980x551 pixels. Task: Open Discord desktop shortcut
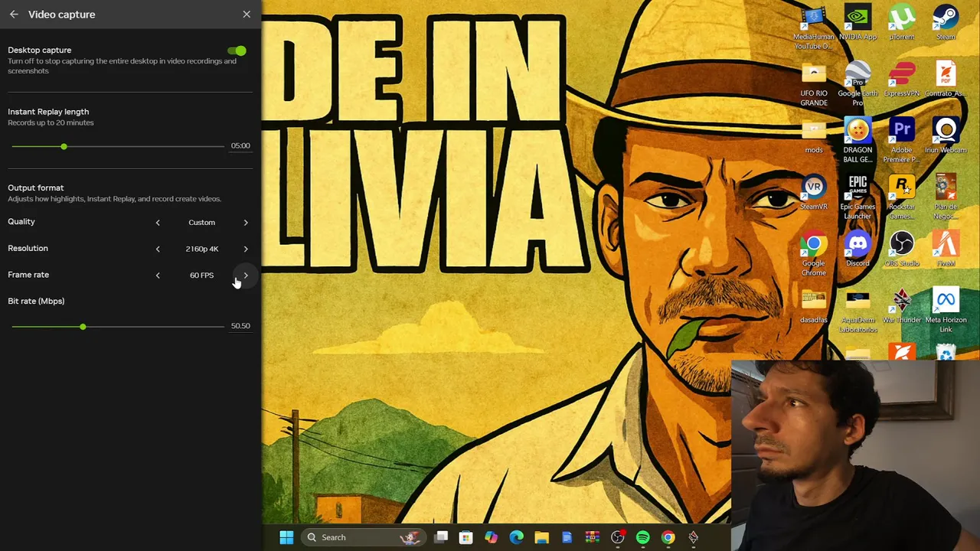pyautogui.click(x=857, y=249)
